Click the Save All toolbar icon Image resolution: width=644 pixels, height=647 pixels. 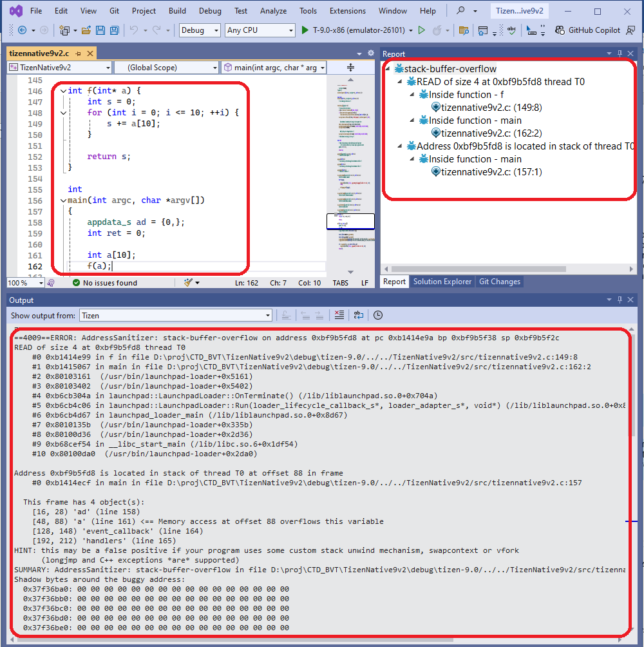(114, 30)
